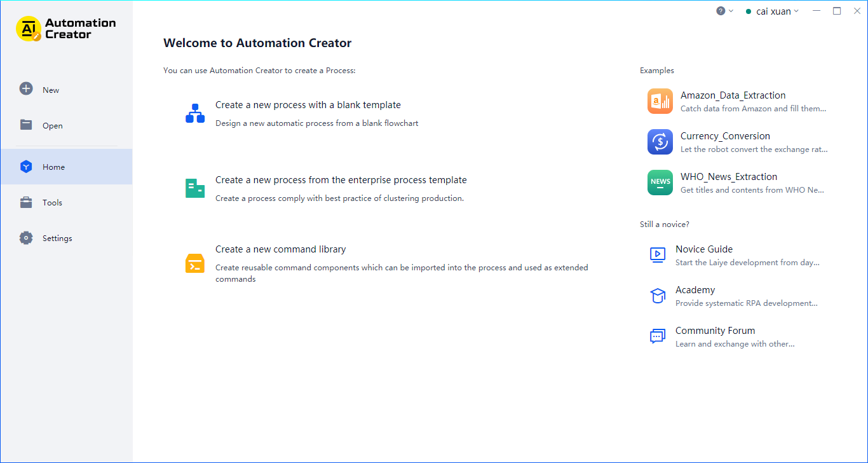The image size is (868, 463).
Task: Create a new process with a blank template
Action: tap(308, 105)
